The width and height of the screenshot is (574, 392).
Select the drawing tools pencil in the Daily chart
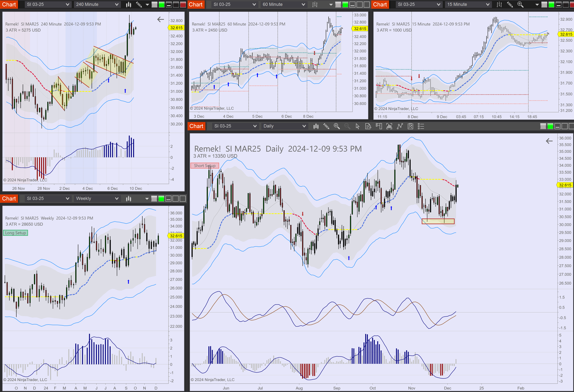coord(326,126)
